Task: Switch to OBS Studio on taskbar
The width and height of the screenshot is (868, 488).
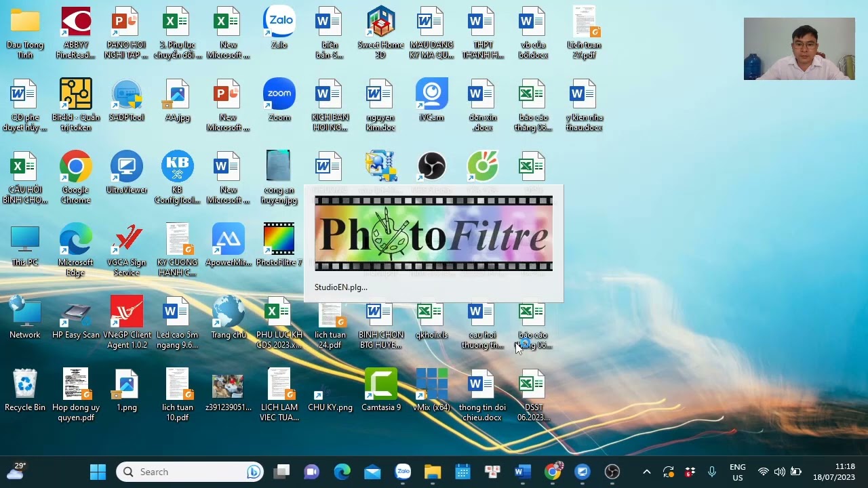Action: tap(612, 472)
